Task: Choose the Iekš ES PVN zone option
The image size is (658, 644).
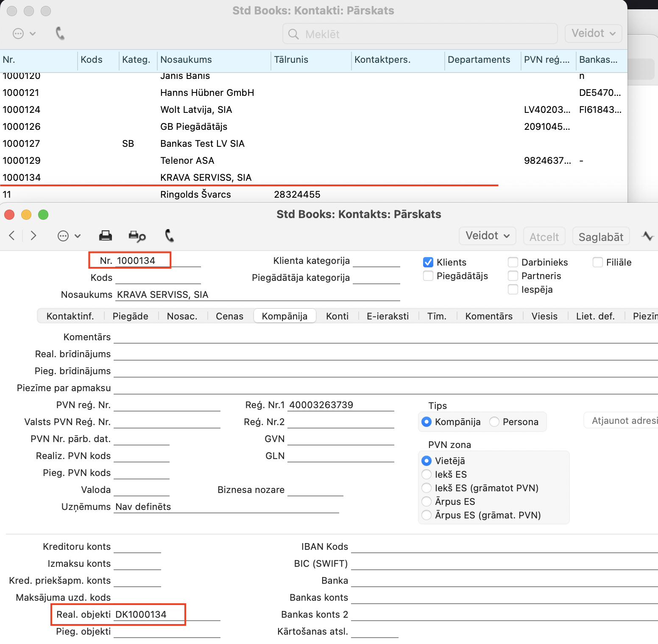Action: point(427,474)
